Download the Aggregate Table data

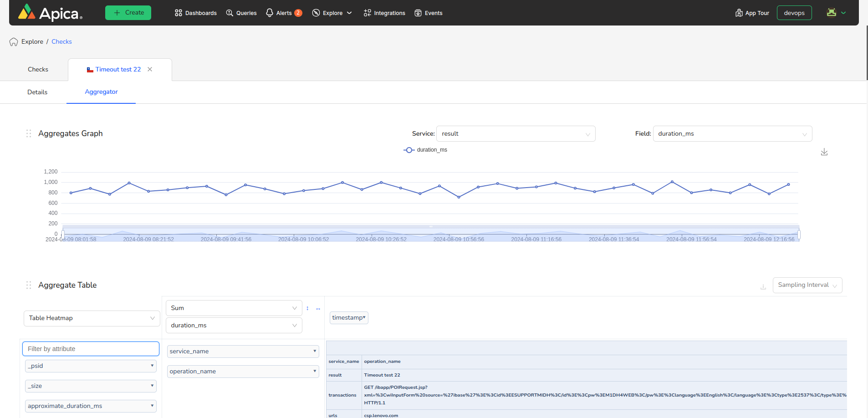coord(763,286)
